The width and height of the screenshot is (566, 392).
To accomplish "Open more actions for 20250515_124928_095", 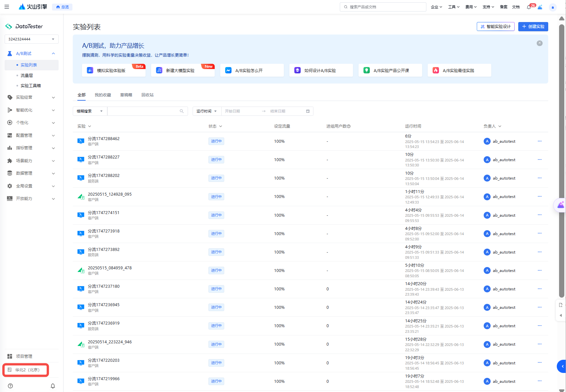I will click(x=540, y=196).
